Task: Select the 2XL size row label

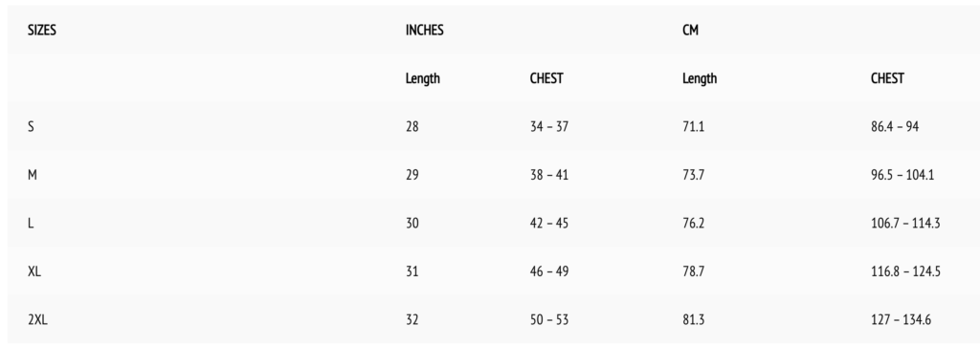Action: point(37,320)
